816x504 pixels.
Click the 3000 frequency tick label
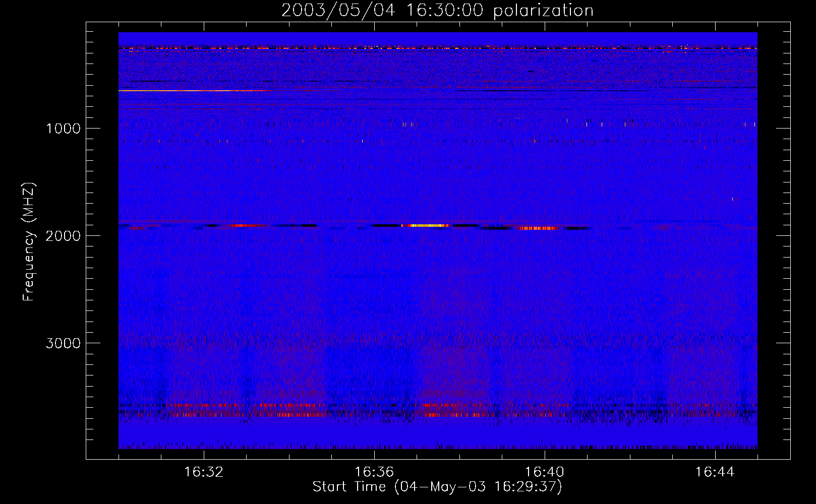tap(63, 343)
